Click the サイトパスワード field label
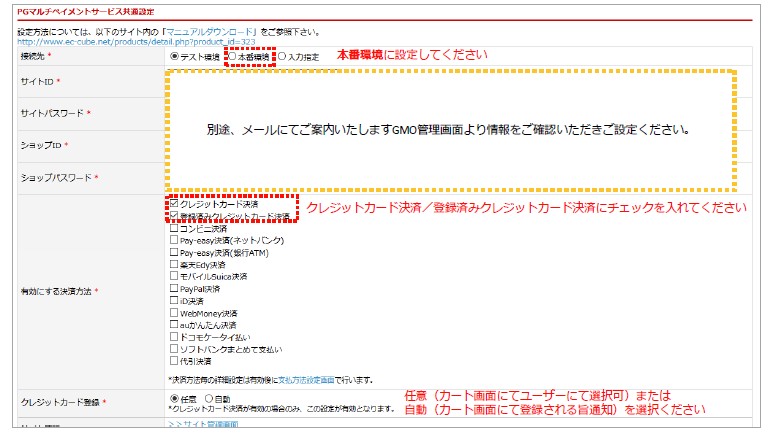This screenshot has height=435, width=772. click(52, 113)
